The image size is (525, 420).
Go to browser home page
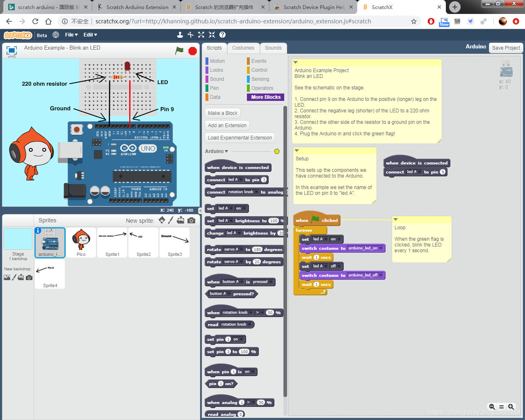point(48,21)
